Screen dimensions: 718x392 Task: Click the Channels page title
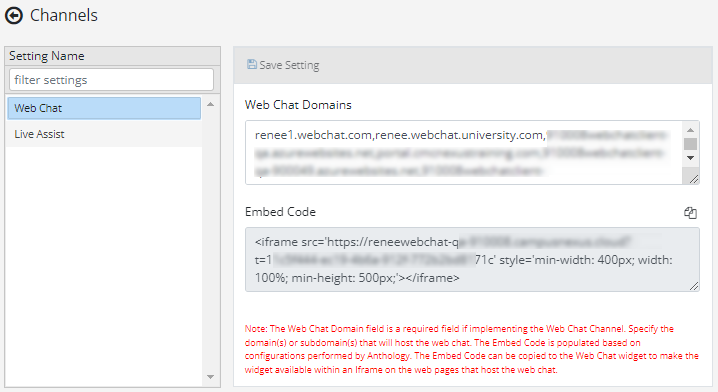click(64, 16)
